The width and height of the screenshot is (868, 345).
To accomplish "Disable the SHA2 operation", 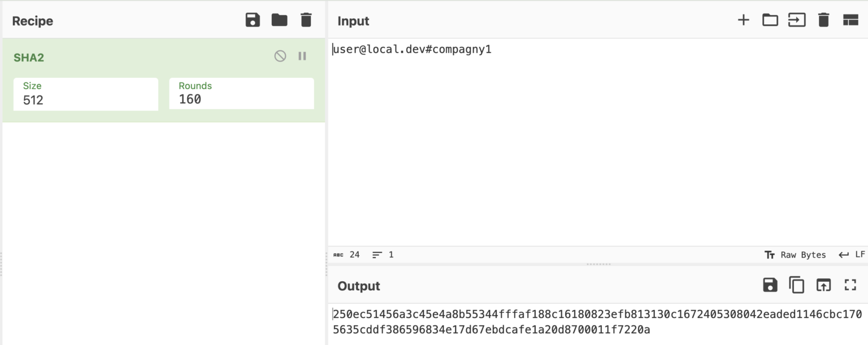I will [x=280, y=56].
